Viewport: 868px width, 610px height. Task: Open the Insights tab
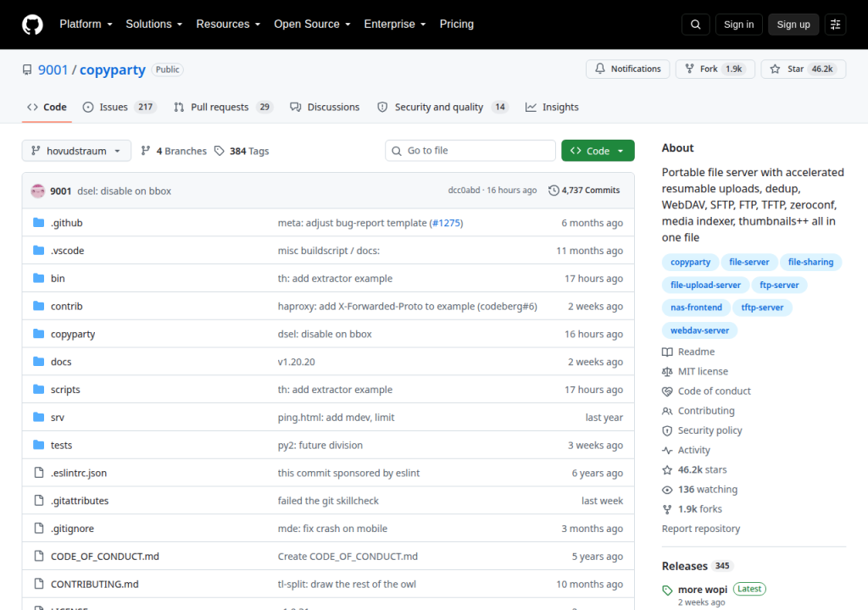(x=552, y=107)
